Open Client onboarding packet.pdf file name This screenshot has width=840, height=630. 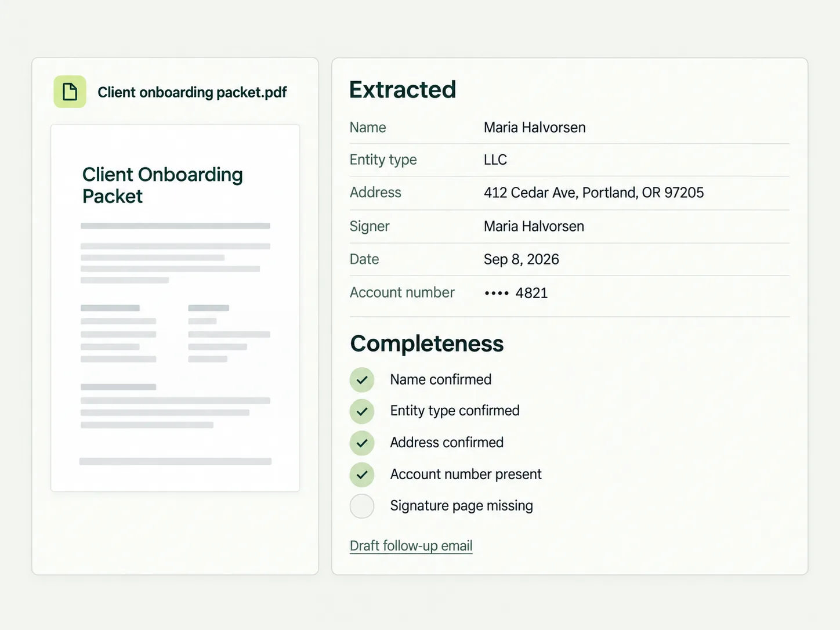pyautogui.click(x=192, y=92)
